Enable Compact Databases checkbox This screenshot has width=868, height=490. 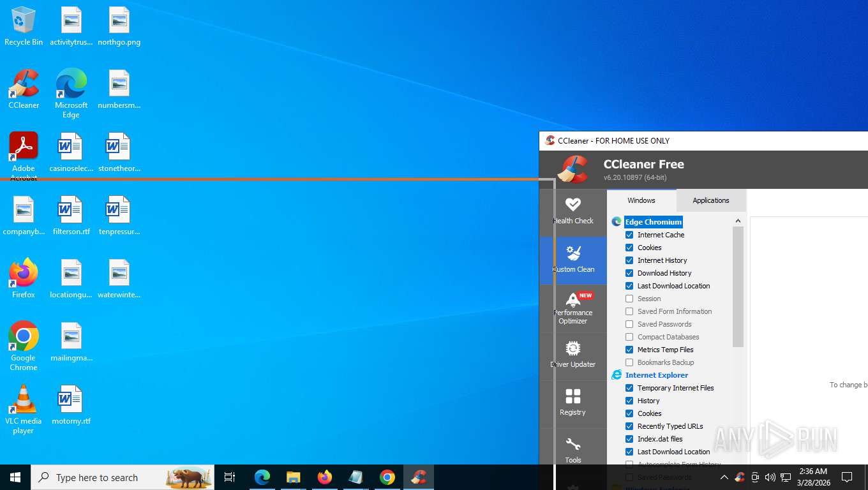(x=629, y=337)
